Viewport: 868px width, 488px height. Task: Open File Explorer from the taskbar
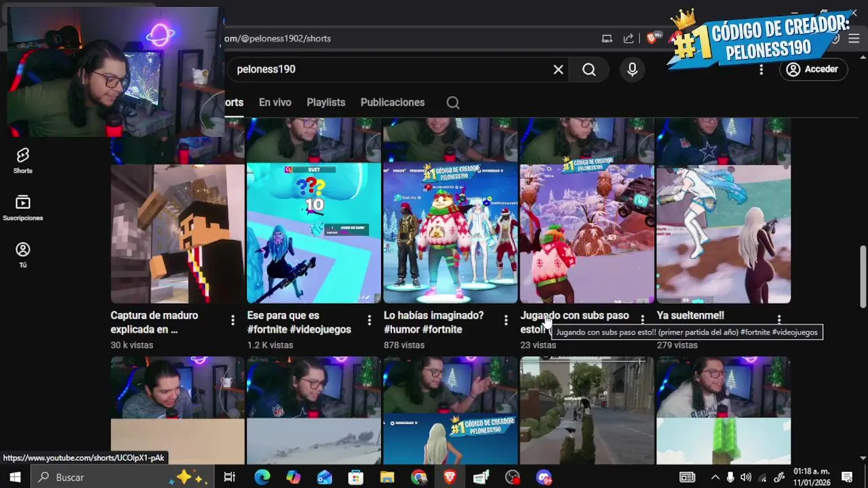[387, 477]
